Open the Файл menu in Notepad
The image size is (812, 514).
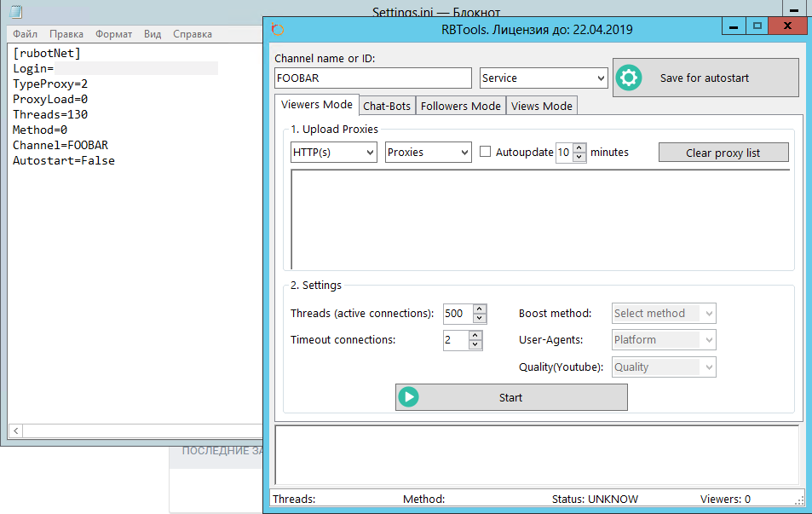click(x=25, y=34)
